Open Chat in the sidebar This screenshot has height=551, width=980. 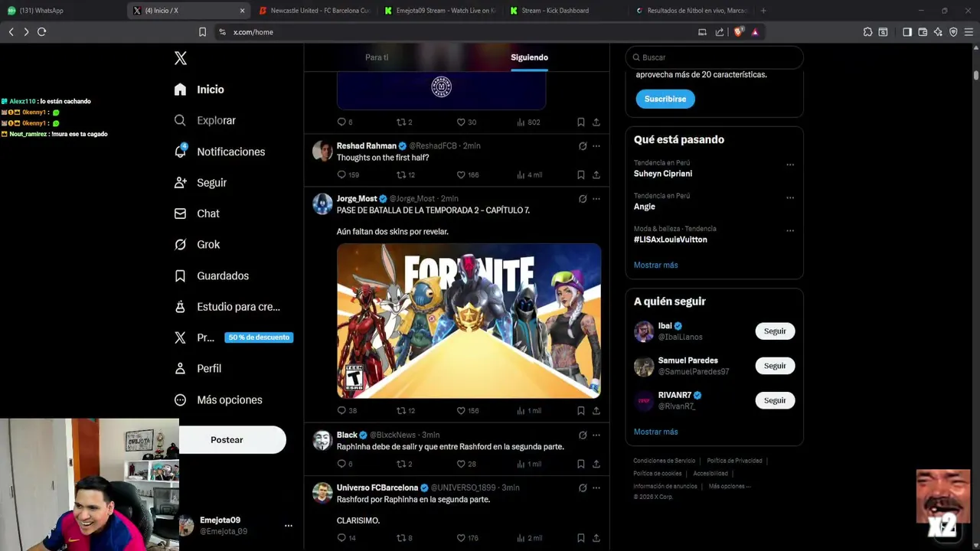point(197,214)
